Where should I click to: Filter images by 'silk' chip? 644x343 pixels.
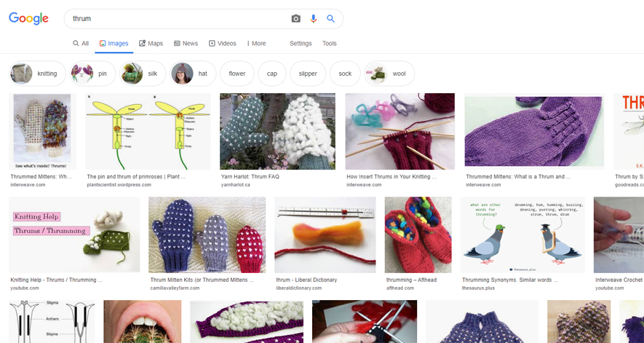coord(143,74)
